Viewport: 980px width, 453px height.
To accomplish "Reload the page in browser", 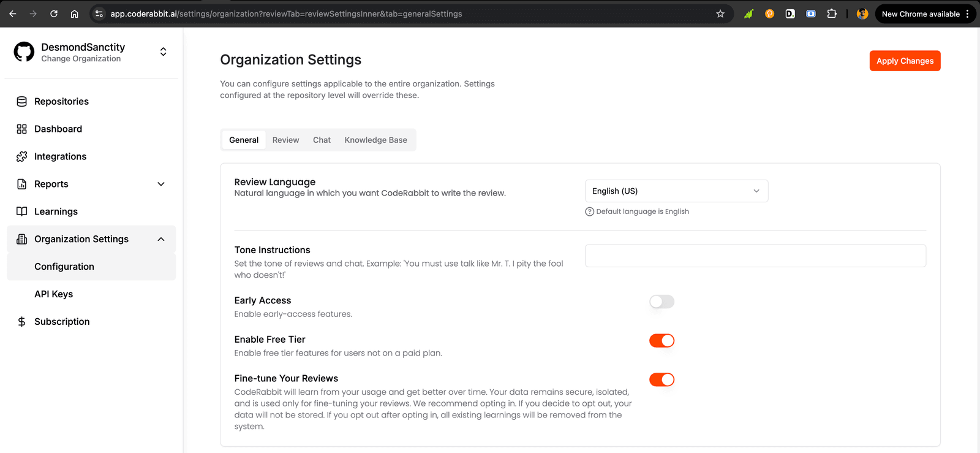I will (54, 14).
